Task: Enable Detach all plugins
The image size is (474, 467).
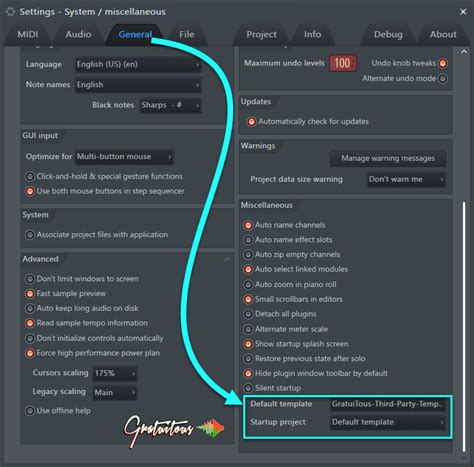Action: 248,314
